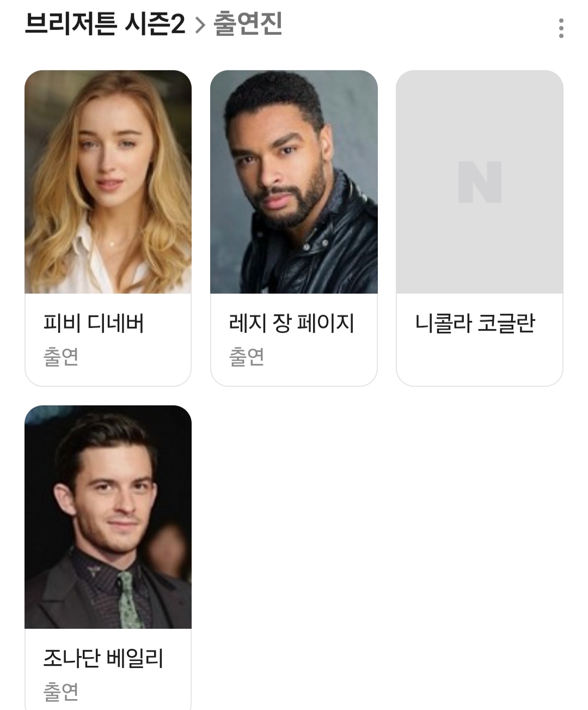Select the 피비 디네버 cast card footer

pyautogui.click(x=108, y=340)
